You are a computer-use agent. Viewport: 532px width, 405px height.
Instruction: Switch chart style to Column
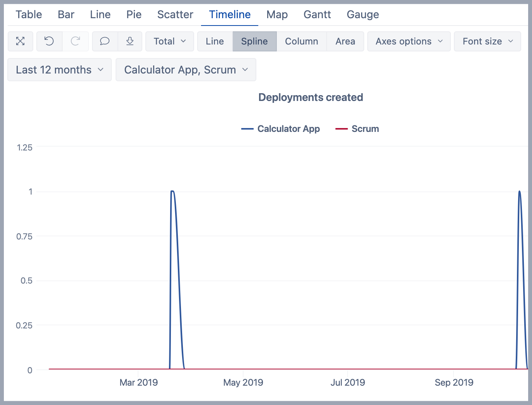[x=302, y=41]
